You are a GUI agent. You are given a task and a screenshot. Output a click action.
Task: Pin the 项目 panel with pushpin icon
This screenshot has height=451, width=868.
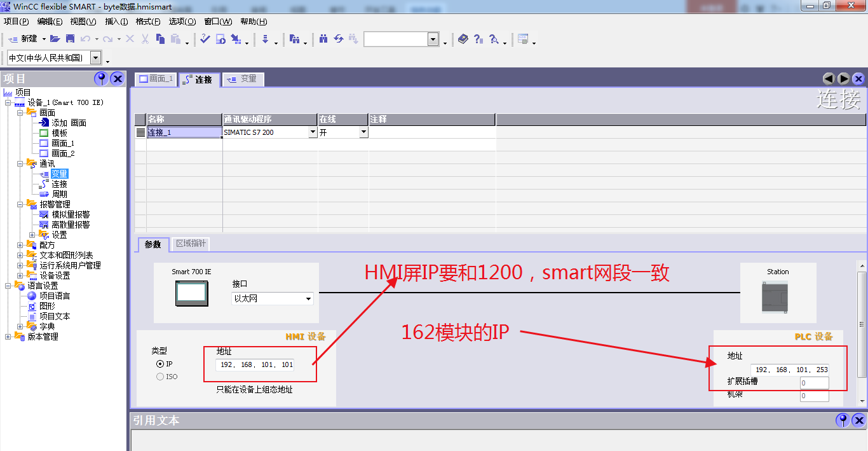tap(101, 78)
